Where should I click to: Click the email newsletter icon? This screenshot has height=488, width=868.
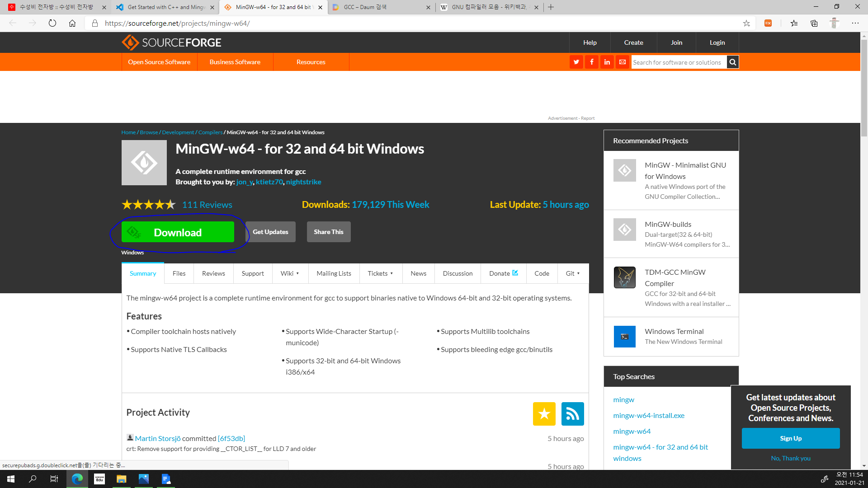click(x=623, y=62)
